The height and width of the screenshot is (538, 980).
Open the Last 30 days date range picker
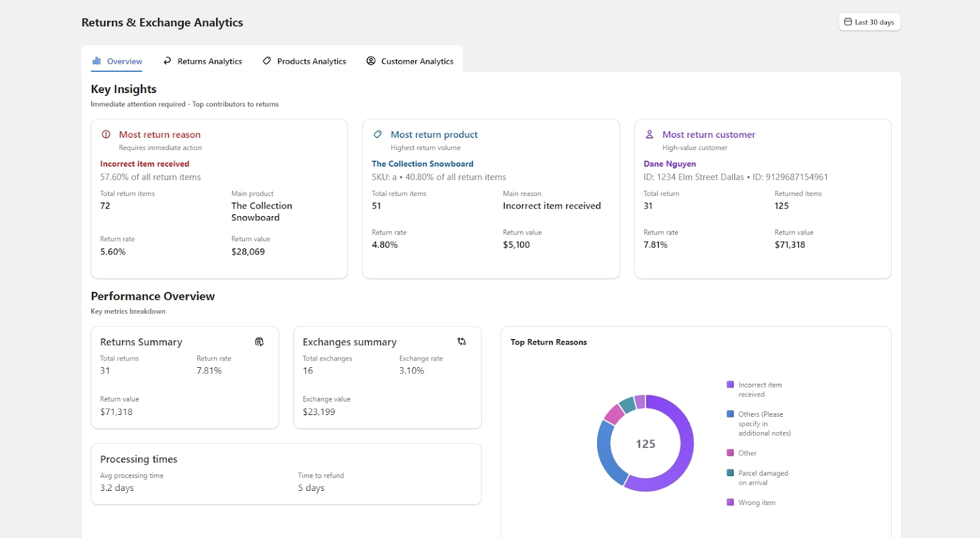point(869,22)
